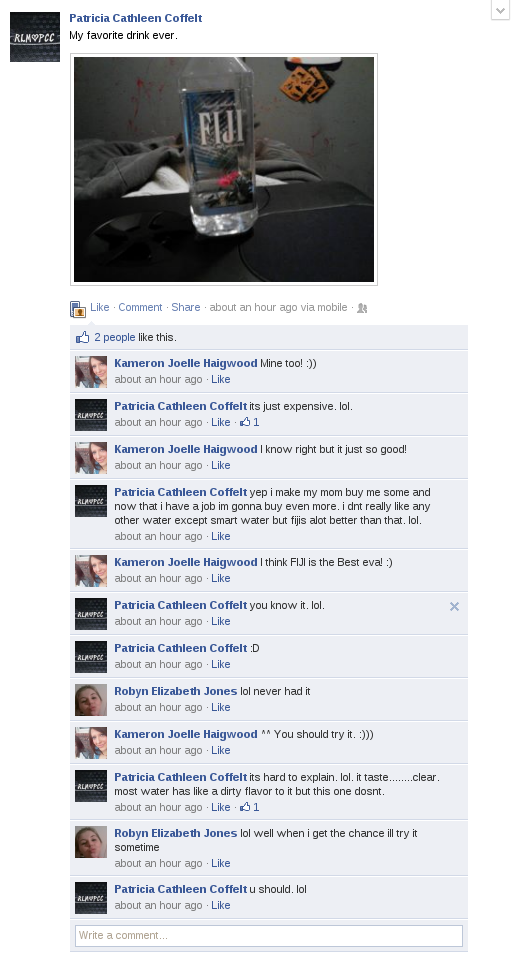The height and width of the screenshot is (957, 517).
Task: Click the like count on 'it taste clear' comment
Action: click(x=250, y=807)
